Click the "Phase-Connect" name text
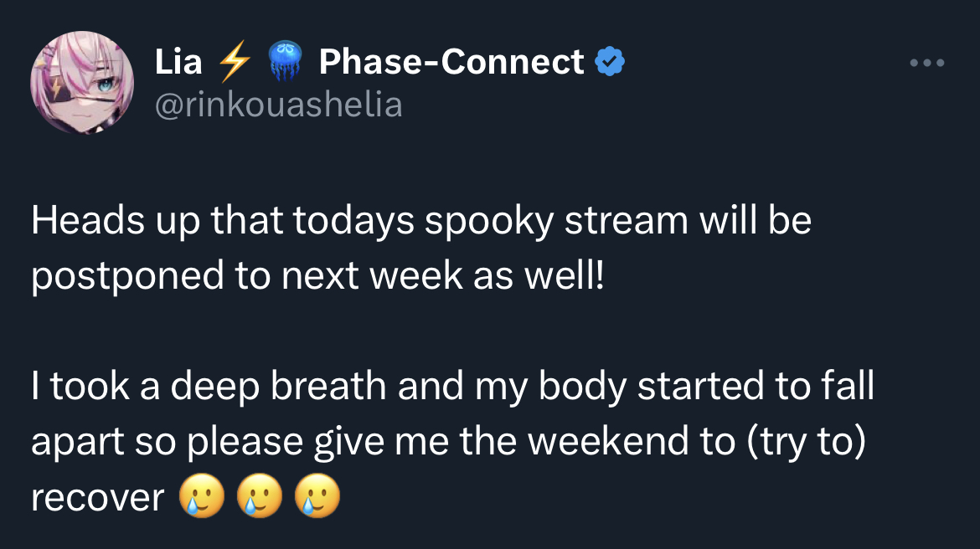The width and height of the screenshot is (980, 549). coord(451,62)
